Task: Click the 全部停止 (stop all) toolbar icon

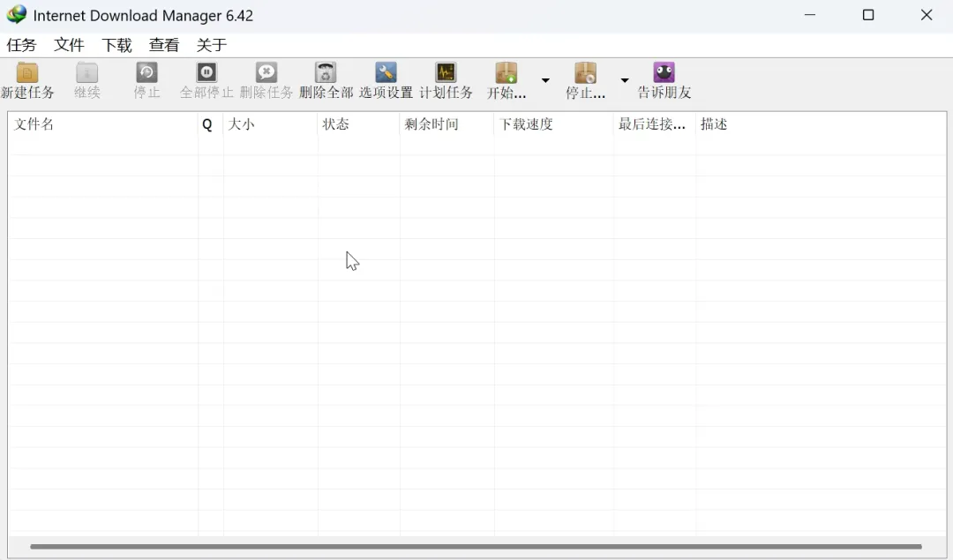Action: click(x=206, y=73)
